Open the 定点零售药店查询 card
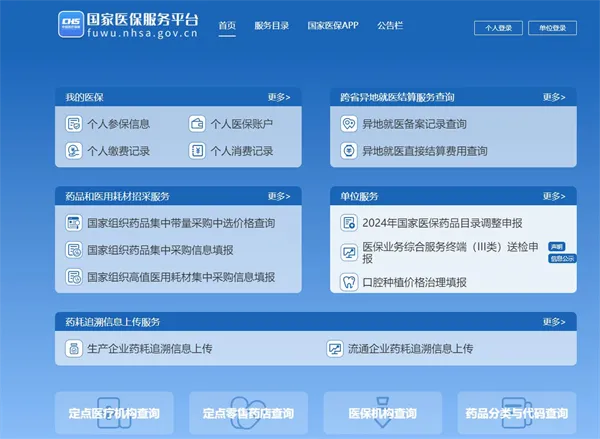600x439 pixels. pyautogui.click(x=248, y=413)
